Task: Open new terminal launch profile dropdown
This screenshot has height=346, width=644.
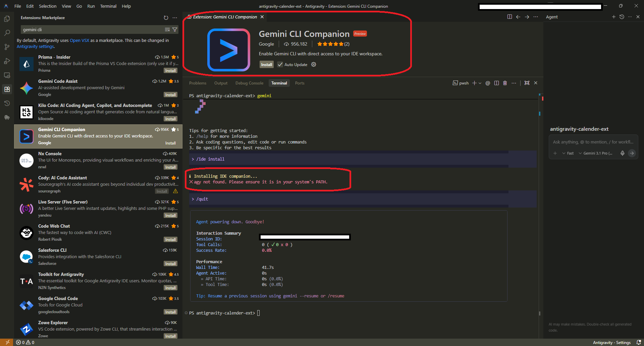Action: tap(480, 83)
